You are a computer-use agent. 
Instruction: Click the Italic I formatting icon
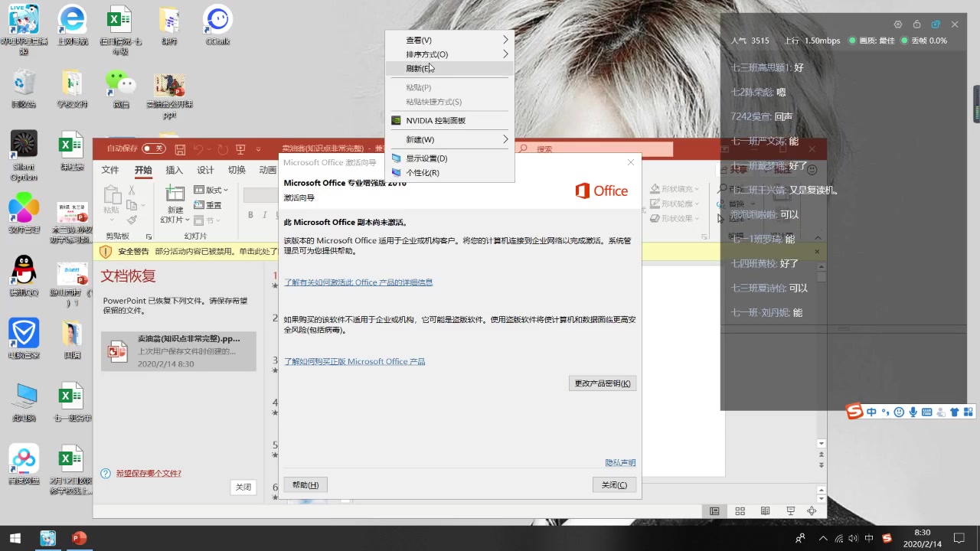pos(265,215)
